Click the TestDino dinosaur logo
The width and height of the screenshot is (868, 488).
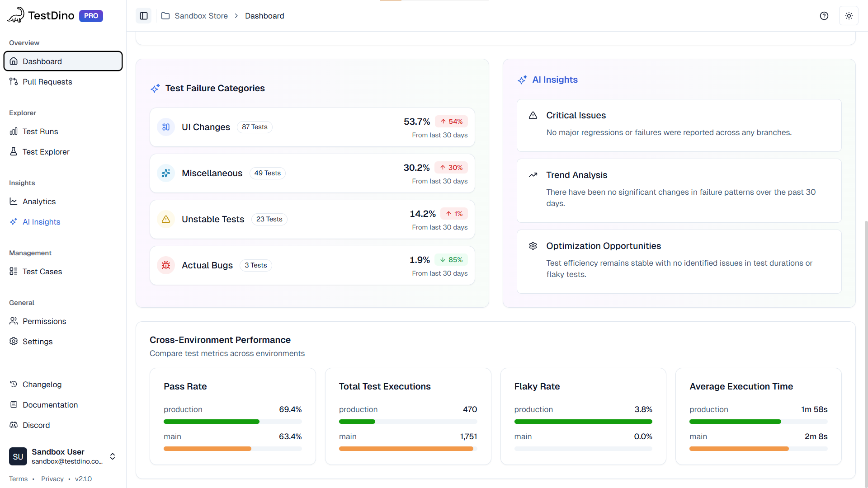click(16, 15)
